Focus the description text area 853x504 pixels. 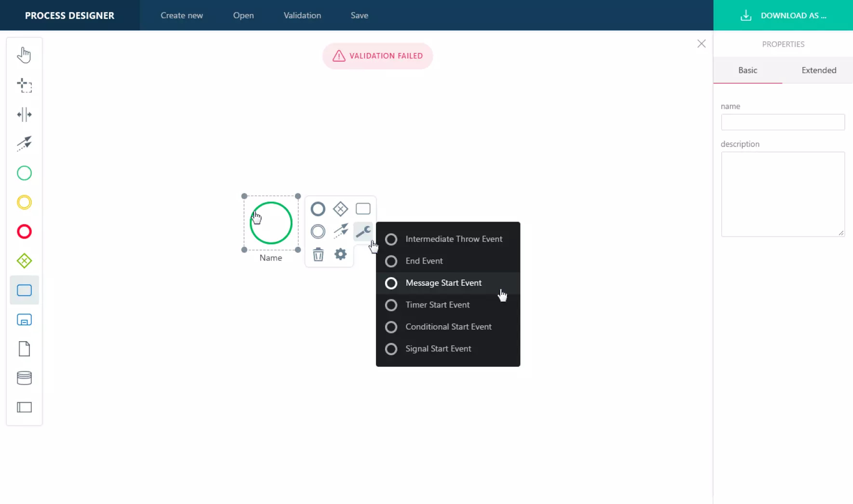pos(783,194)
